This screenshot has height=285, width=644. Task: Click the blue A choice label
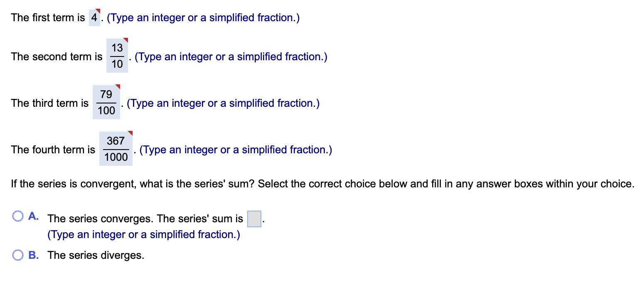33,216
